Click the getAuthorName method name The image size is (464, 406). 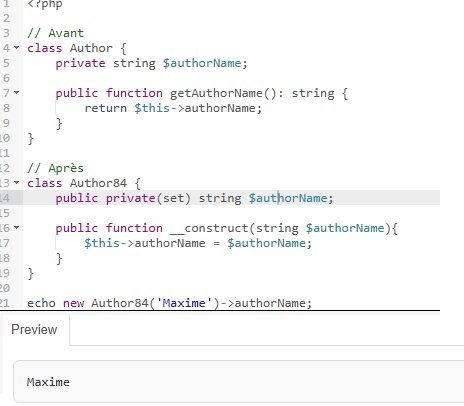click(x=216, y=93)
